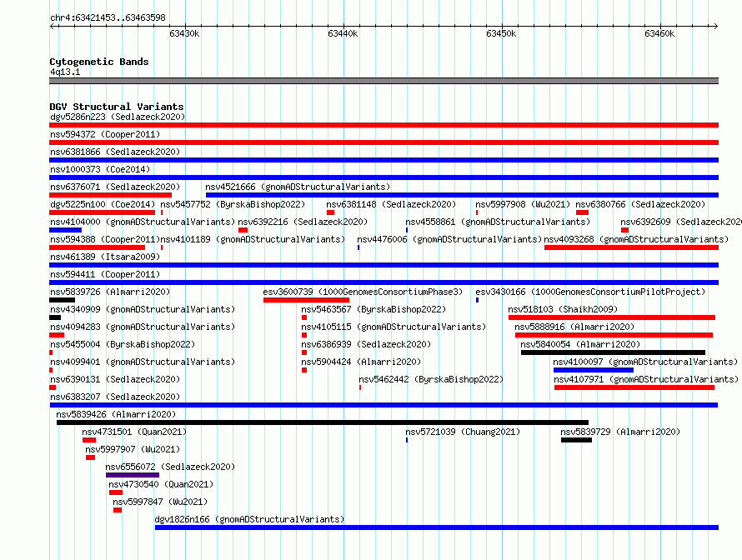Image resolution: width=742 pixels, height=560 pixels.
Task: Open the nsv5462442 (ByrskaBishop2022) label
Action: point(431,379)
